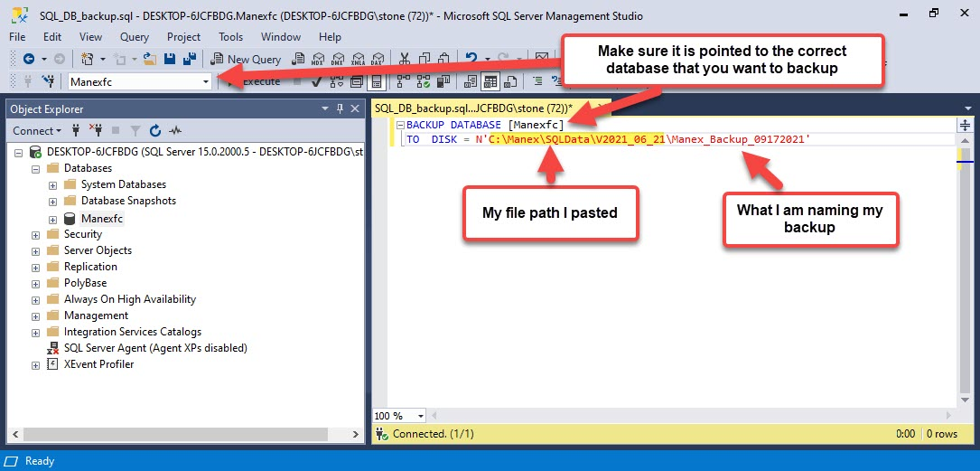Open the Navigate Backward dropdown arrow

pyautogui.click(x=43, y=60)
